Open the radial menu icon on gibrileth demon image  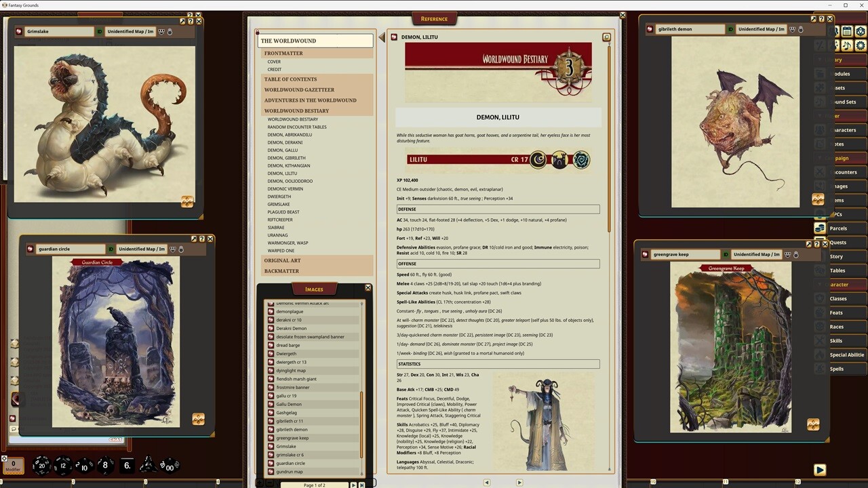[x=818, y=199]
